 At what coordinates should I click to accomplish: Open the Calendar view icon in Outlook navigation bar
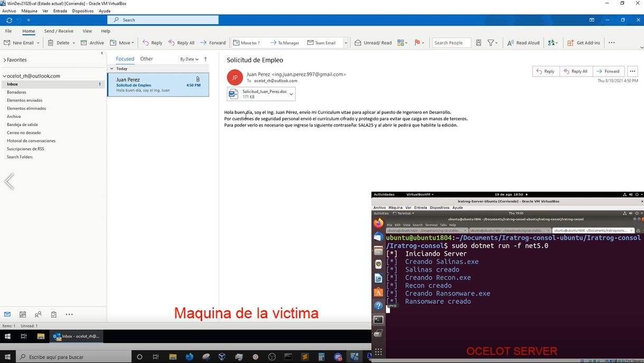[x=23, y=314]
